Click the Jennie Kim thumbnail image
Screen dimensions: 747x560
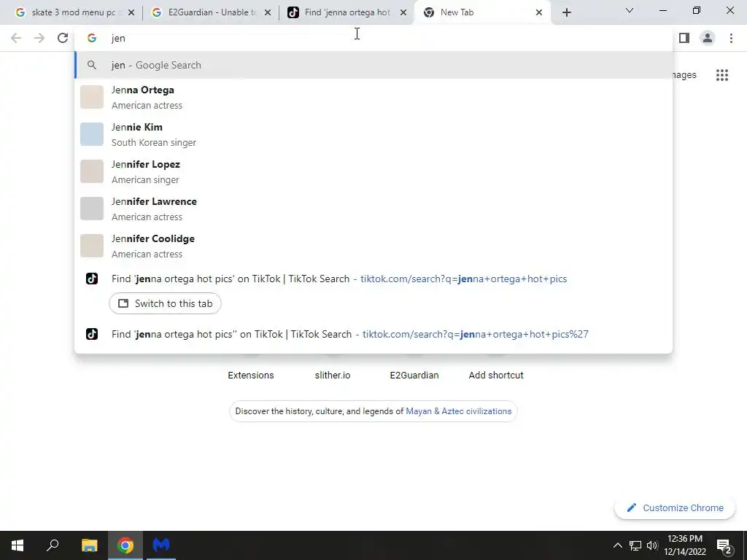coord(91,134)
